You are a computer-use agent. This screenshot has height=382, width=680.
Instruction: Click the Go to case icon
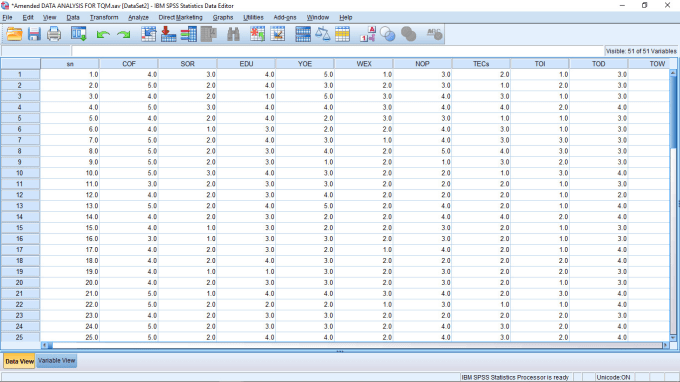[x=148, y=34]
